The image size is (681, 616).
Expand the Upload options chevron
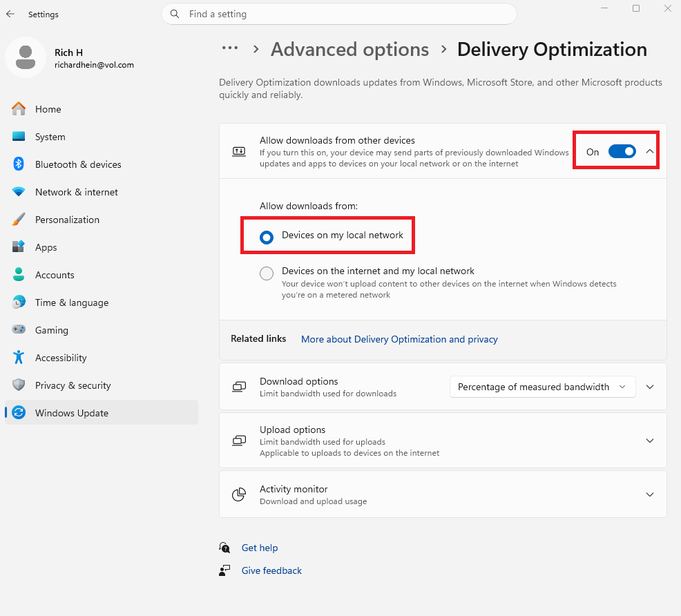pos(650,441)
